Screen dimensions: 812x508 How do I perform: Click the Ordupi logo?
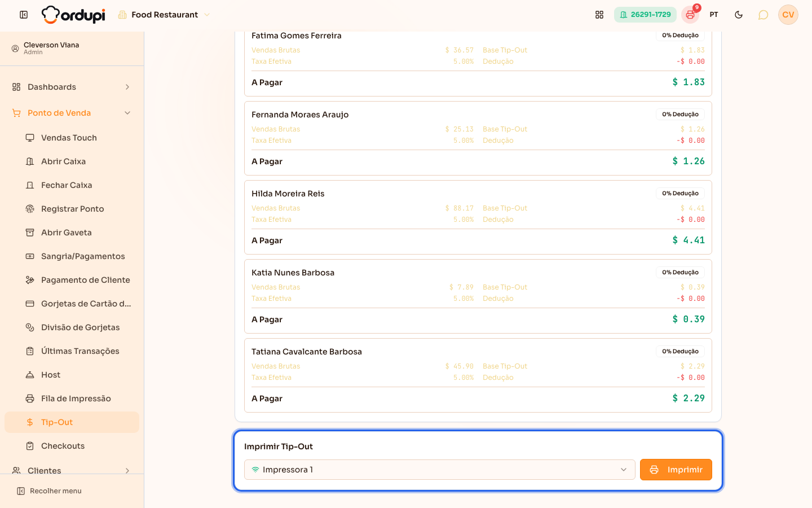[73, 15]
